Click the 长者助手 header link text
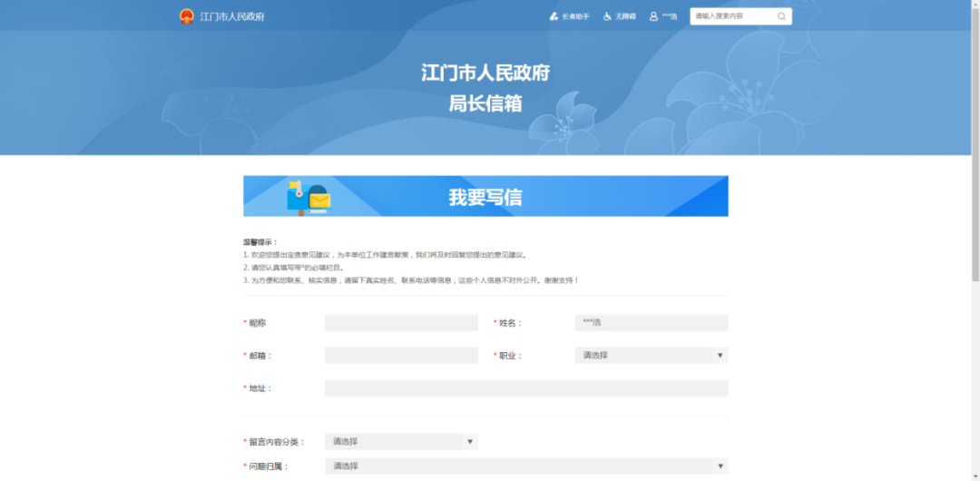Image resolution: width=980 pixels, height=481 pixels. point(576,16)
